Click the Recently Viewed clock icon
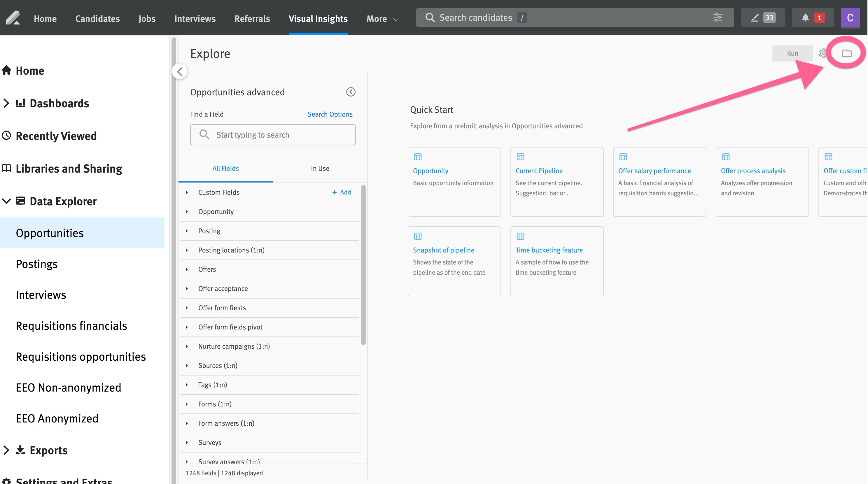The height and width of the screenshot is (484, 868). (x=6, y=135)
